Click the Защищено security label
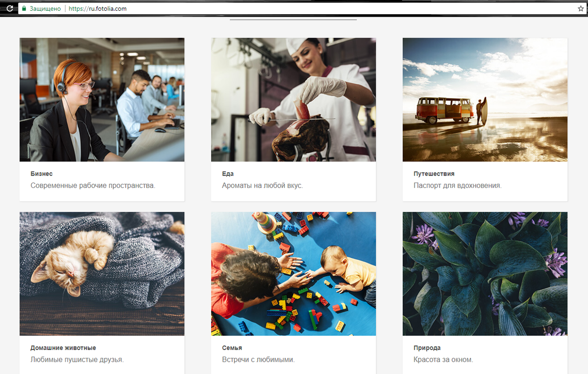The width and height of the screenshot is (588, 374). tap(45, 8)
